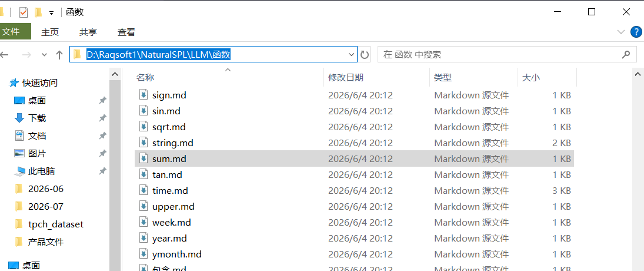
Task: Switch to the 查看 ribbon tab
Action: pos(126,32)
